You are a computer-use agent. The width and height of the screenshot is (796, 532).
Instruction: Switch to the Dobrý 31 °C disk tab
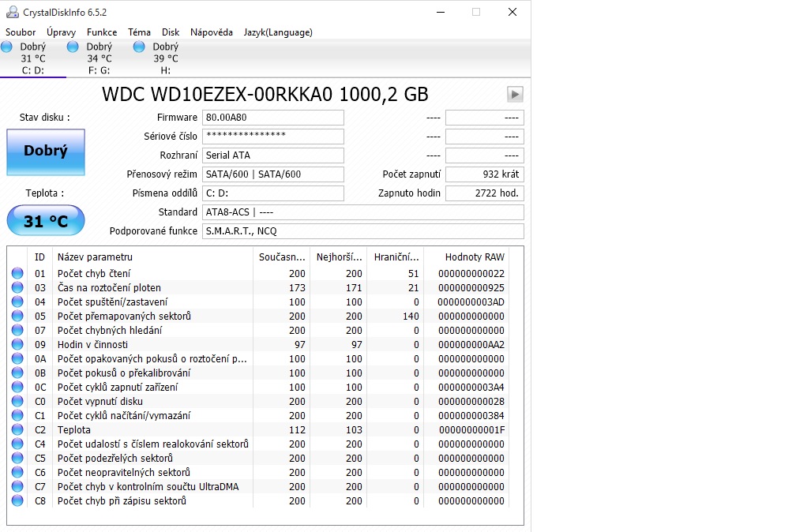[x=33, y=58]
